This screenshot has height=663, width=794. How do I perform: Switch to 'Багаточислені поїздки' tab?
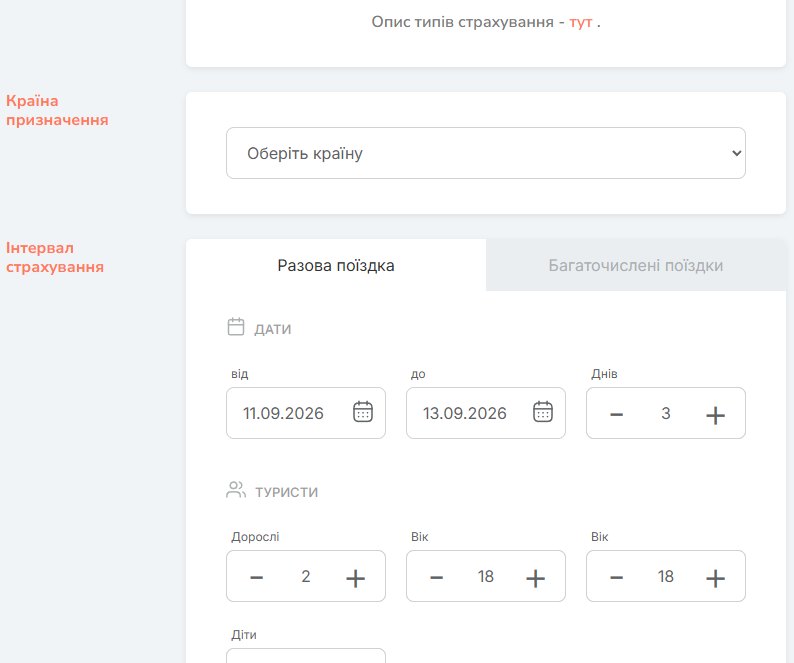pyautogui.click(x=636, y=265)
